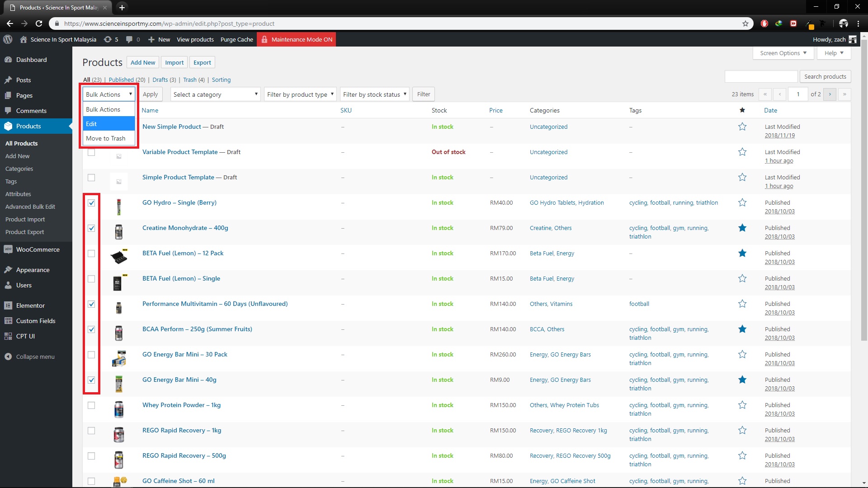This screenshot has height=488, width=868.
Task: Go to Advanced Bulk Edit submenu
Action: click(x=30, y=206)
